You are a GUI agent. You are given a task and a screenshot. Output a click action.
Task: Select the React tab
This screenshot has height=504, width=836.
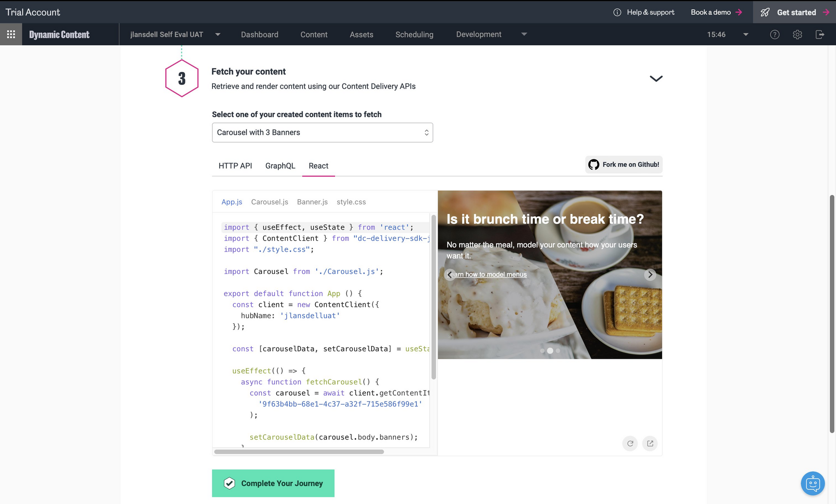click(x=318, y=166)
